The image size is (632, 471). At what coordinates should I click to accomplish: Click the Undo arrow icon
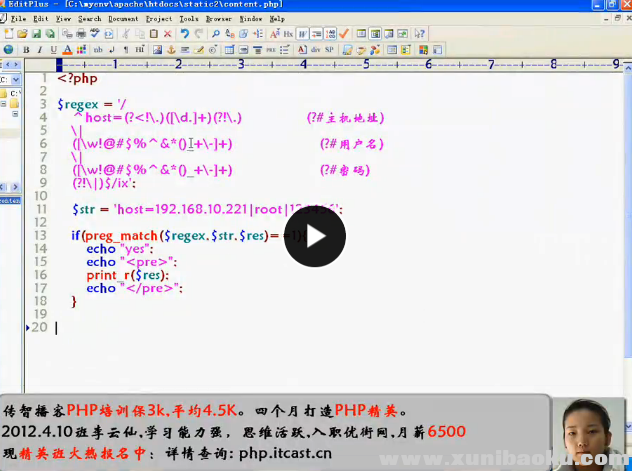click(182, 34)
